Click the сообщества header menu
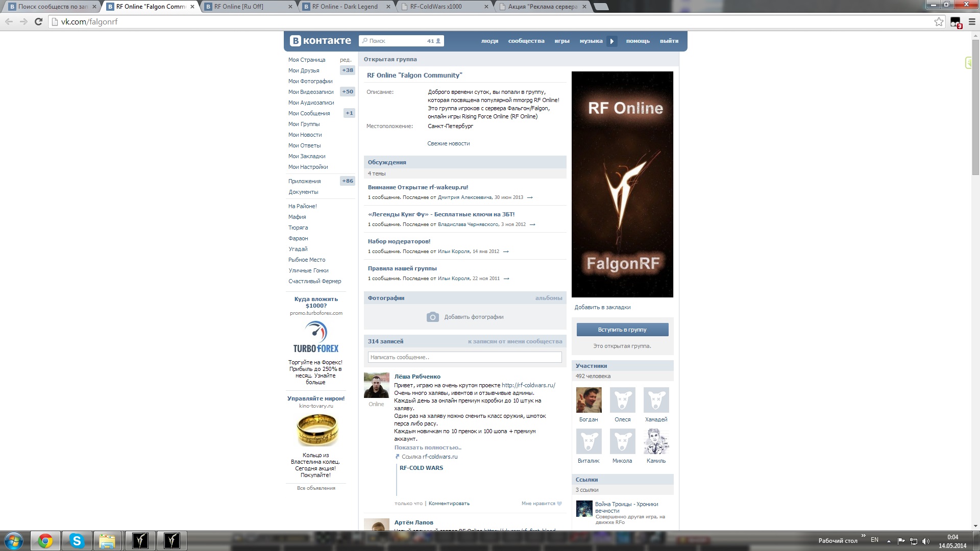The height and width of the screenshot is (551, 980). [526, 41]
